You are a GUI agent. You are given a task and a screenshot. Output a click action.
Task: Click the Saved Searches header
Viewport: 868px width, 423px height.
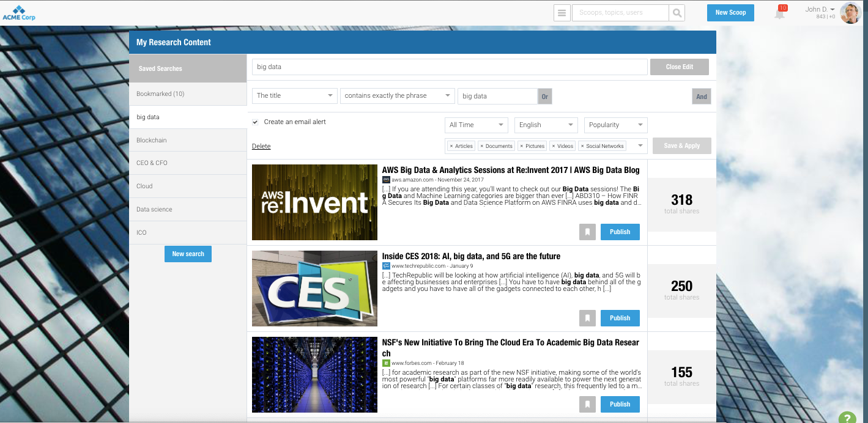[x=188, y=68]
